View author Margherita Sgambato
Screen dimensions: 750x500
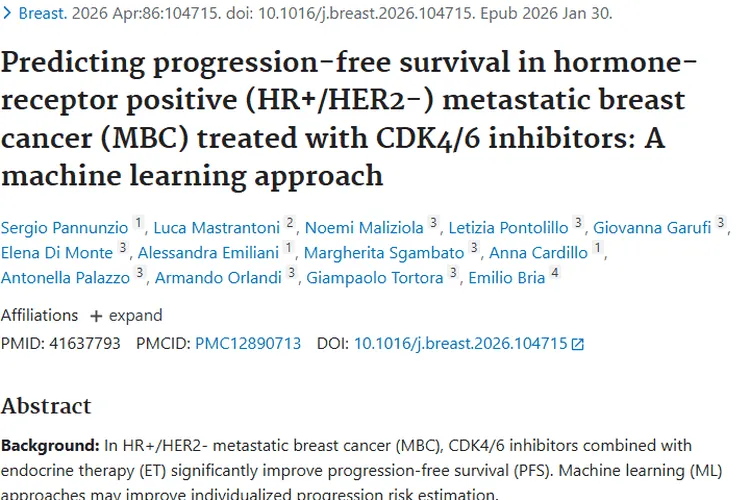click(384, 252)
